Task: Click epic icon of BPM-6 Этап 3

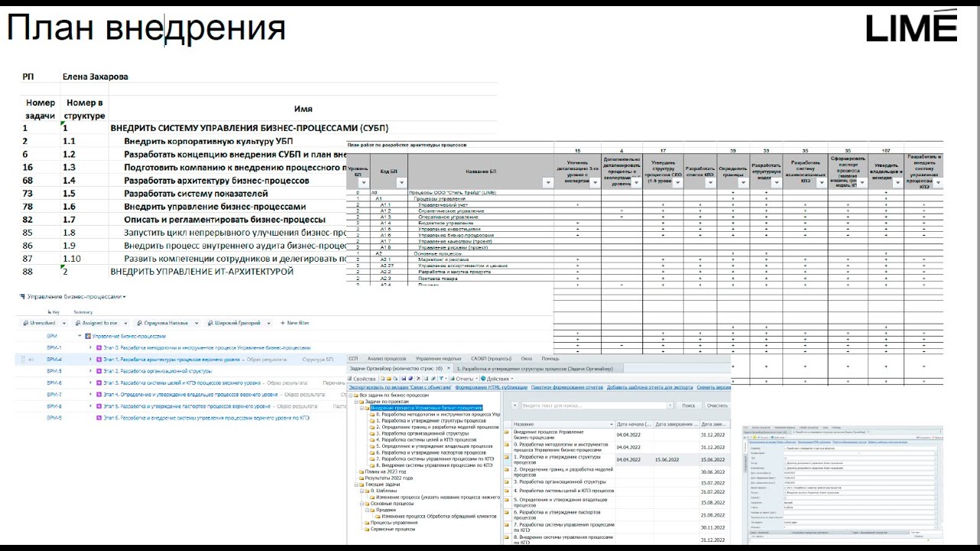Action: tap(99, 383)
